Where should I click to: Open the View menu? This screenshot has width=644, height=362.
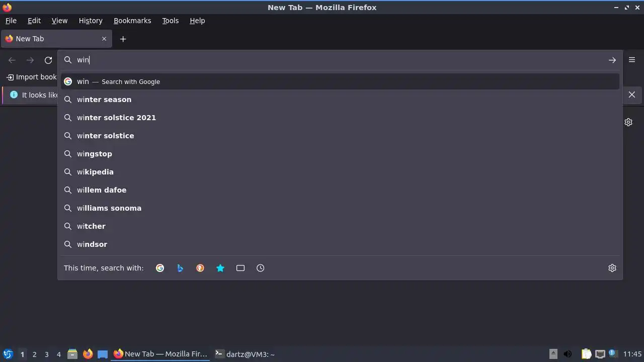(x=59, y=21)
